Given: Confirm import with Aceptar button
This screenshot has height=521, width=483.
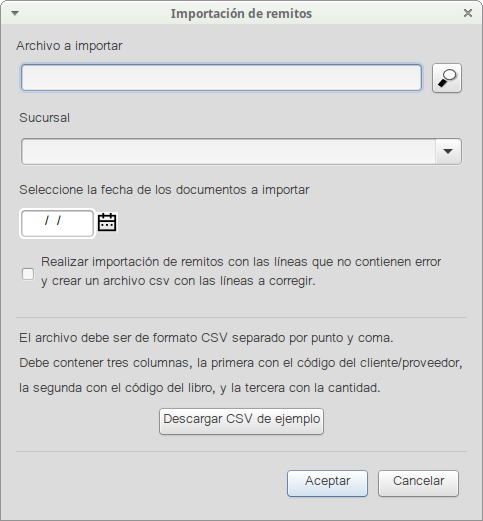Looking at the screenshot, I should [x=327, y=483].
